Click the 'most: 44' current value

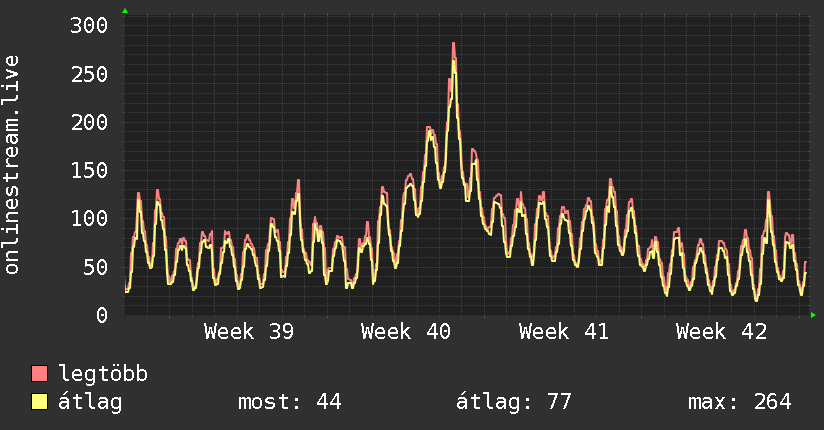point(290,402)
